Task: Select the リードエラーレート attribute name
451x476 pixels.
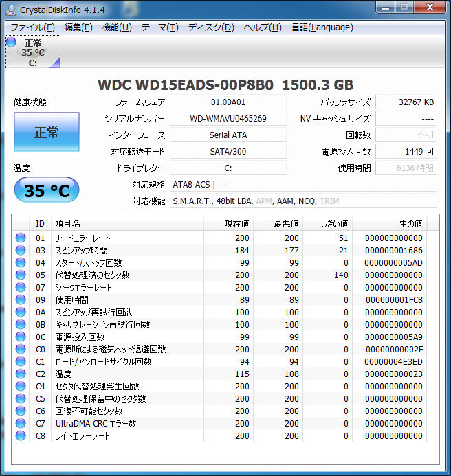Action: click(x=82, y=238)
